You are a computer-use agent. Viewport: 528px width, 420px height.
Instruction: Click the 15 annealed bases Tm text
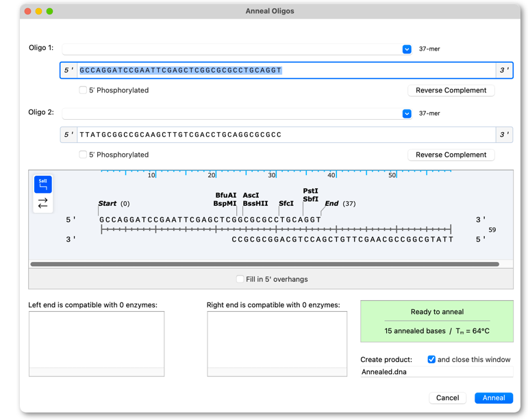pyautogui.click(x=437, y=331)
